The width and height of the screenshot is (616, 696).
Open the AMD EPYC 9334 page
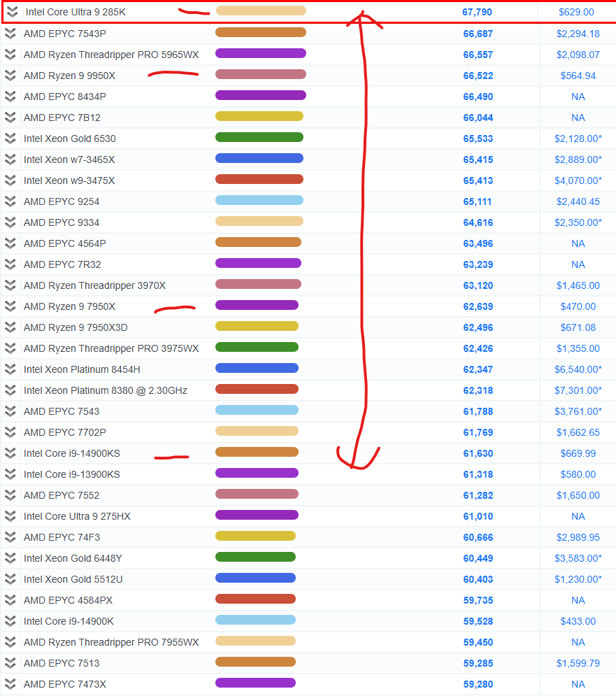[x=62, y=222]
